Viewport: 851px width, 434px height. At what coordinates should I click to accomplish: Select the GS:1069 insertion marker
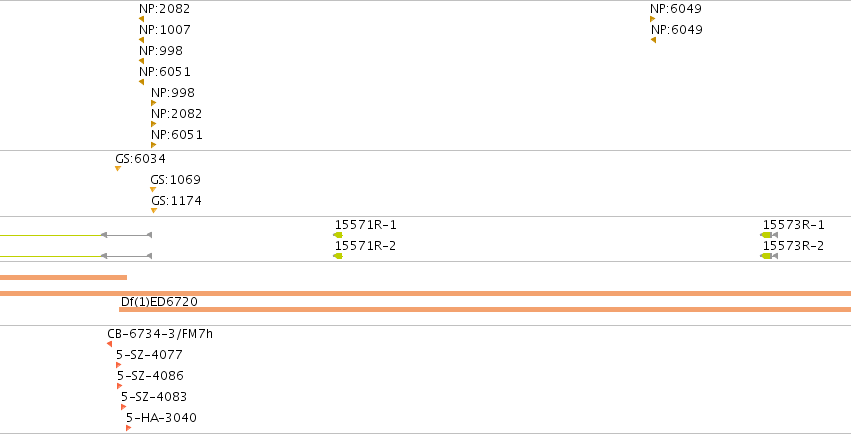point(153,190)
